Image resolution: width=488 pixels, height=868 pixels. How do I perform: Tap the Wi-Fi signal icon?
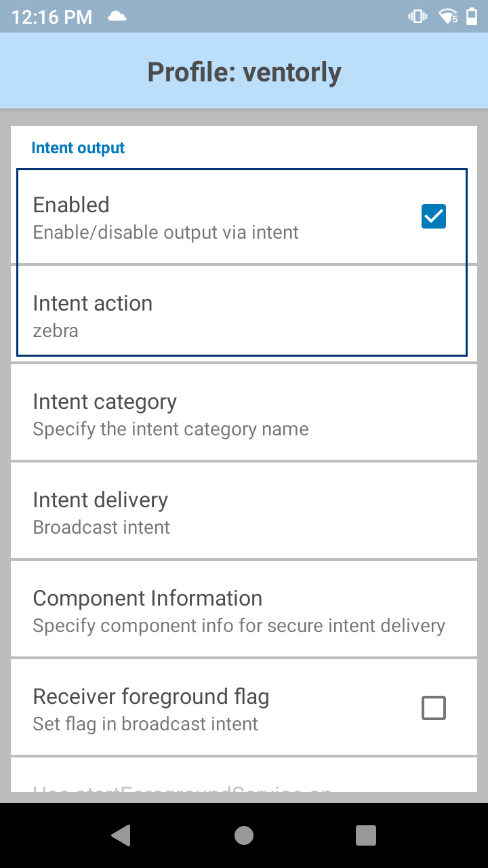[448, 16]
